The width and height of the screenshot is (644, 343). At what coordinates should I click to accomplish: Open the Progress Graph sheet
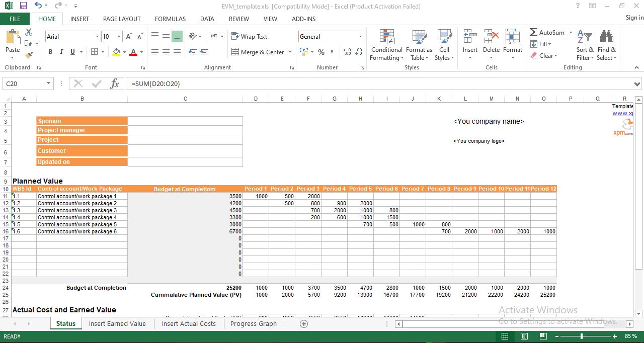click(x=253, y=324)
